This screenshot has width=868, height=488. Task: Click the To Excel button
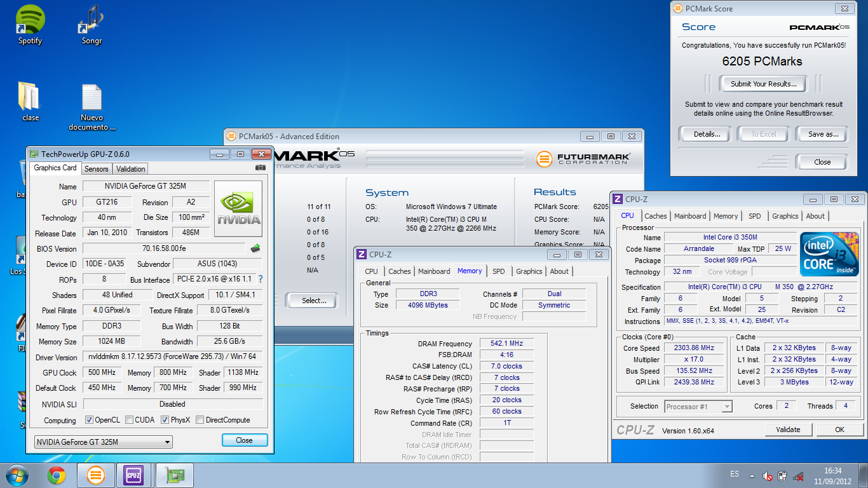pyautogui.click(x=763, y=134)
